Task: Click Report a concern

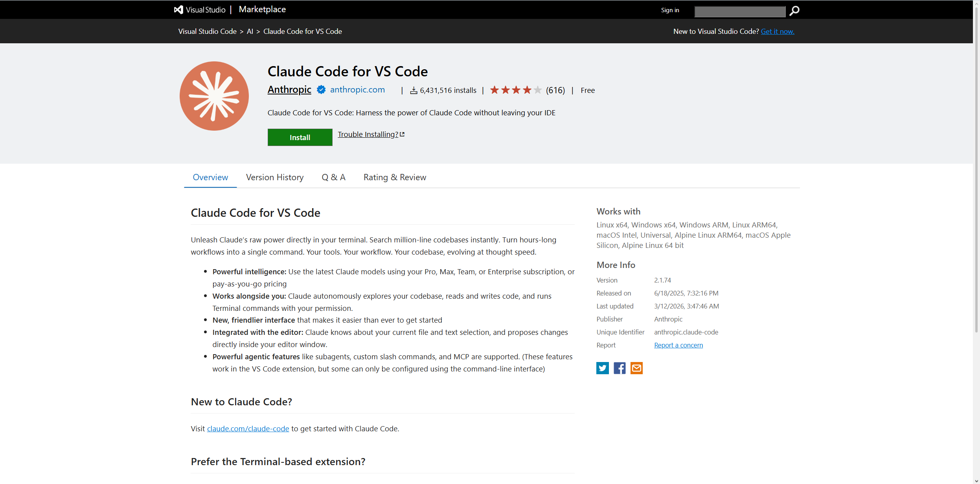Action: coord(678,345)
